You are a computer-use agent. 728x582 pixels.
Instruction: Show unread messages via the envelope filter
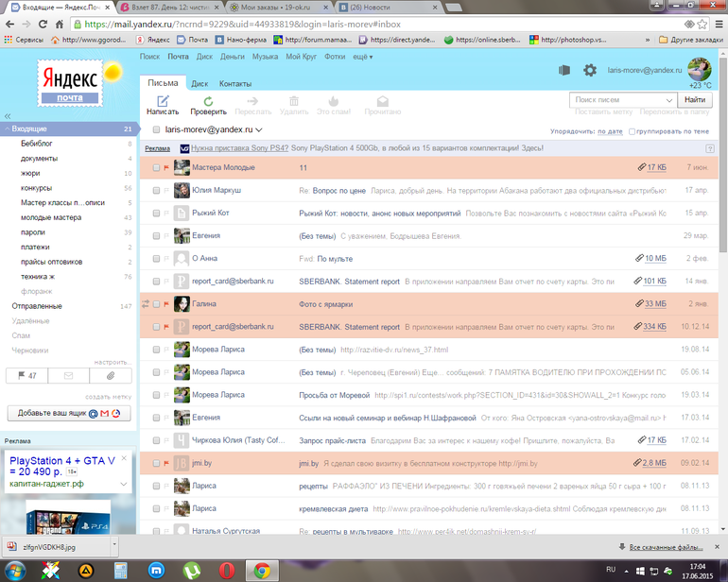click(69, 375)
